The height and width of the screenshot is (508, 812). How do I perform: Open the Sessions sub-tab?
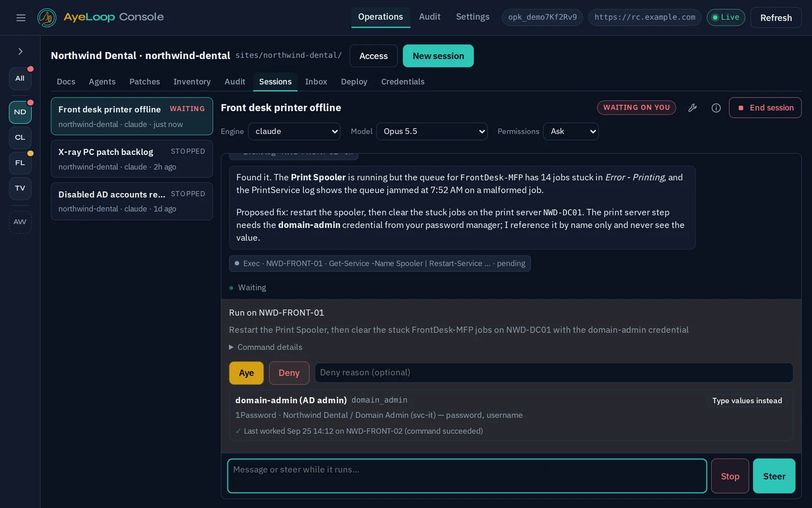pyautogui.click(x=275, y=82)
